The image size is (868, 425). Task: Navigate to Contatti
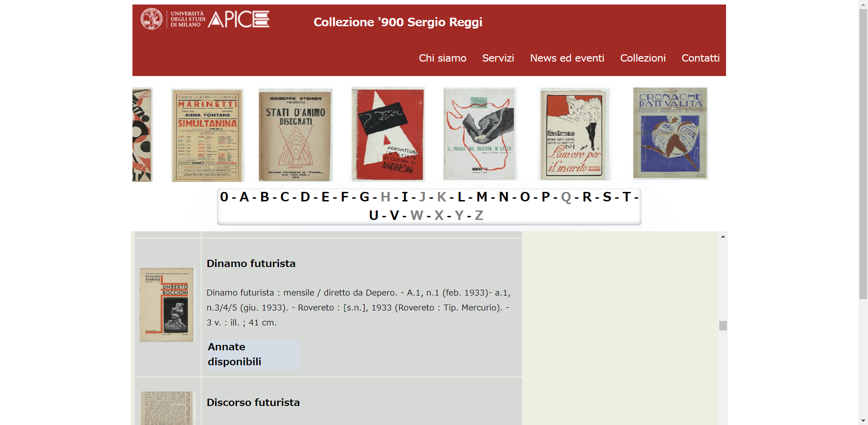pos(700,58)
